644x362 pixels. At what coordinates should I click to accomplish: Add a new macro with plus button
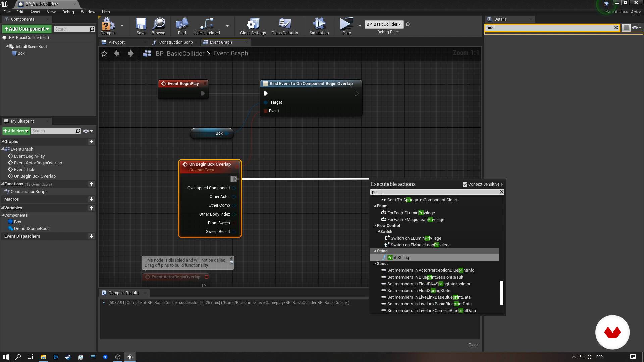pyautogui.click(x=91, y=199)
